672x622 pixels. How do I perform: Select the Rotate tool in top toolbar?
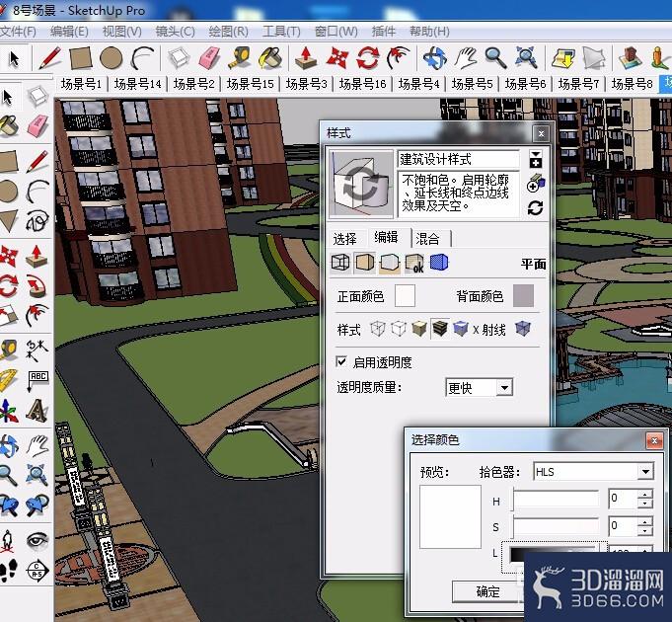pos(368,58)
